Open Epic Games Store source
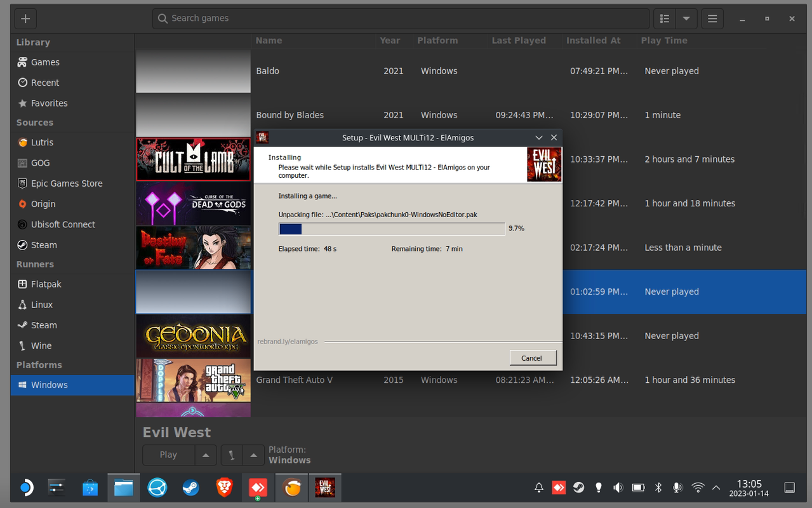 (72, 183)
